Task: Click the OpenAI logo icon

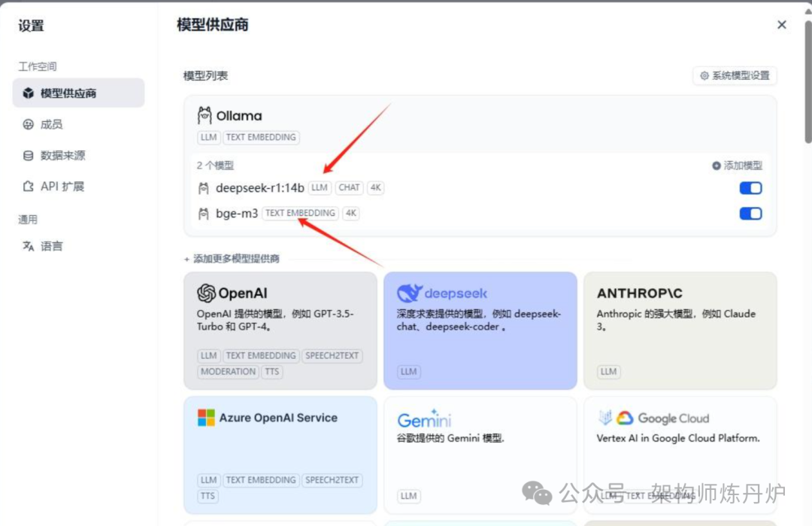Action: click(x=206, y=293)
